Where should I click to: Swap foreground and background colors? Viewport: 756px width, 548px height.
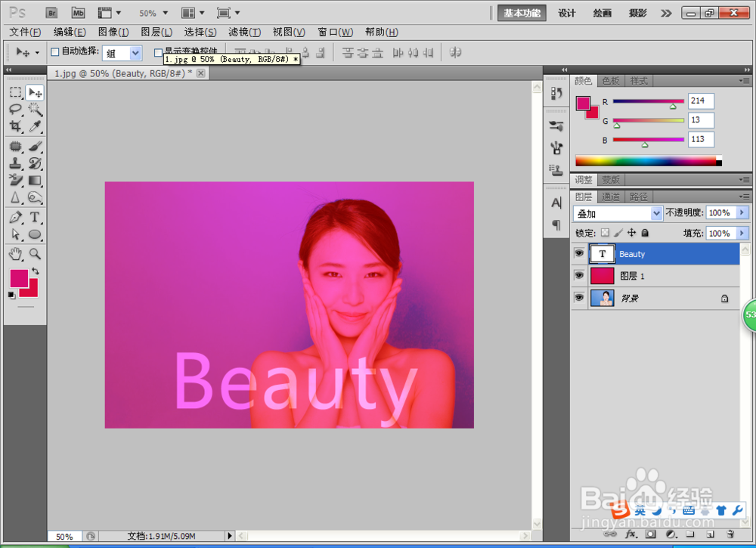[36, 271]
